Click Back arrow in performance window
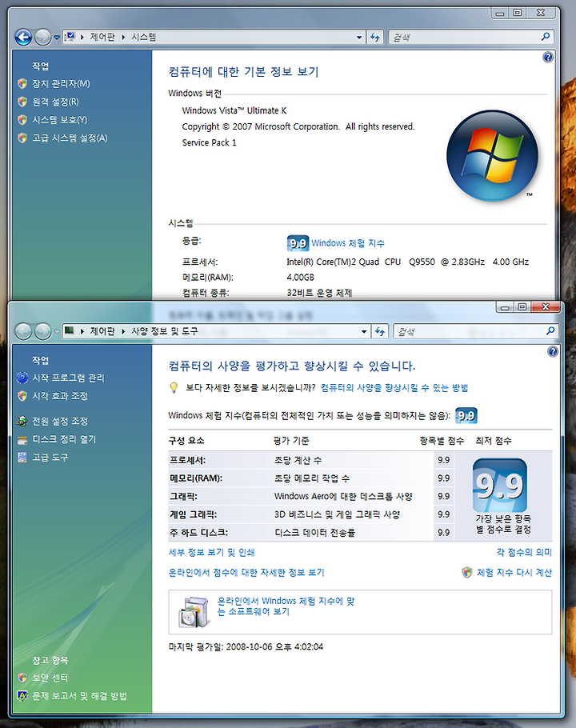The image size is (576, 728). (24, 331)
